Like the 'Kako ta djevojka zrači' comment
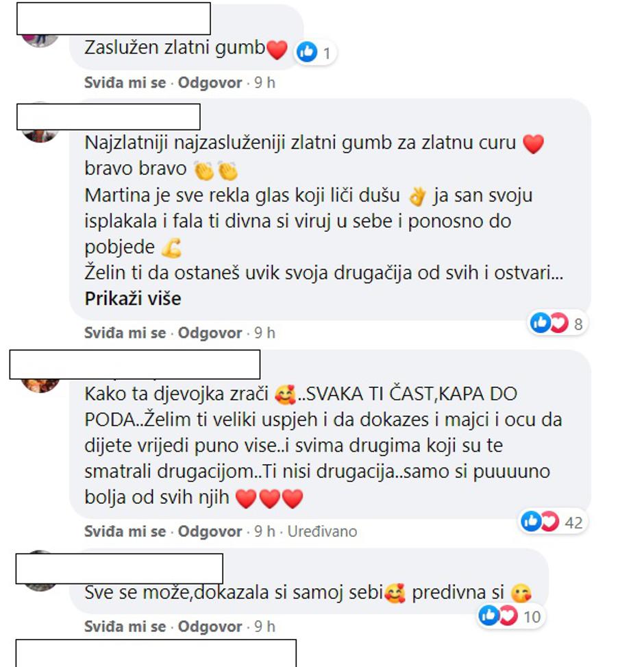644x667 pixels. click(125, 531)
